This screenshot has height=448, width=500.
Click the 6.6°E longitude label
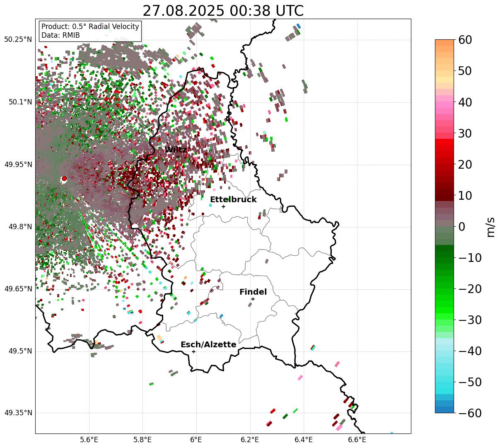(x=357, y=440)
